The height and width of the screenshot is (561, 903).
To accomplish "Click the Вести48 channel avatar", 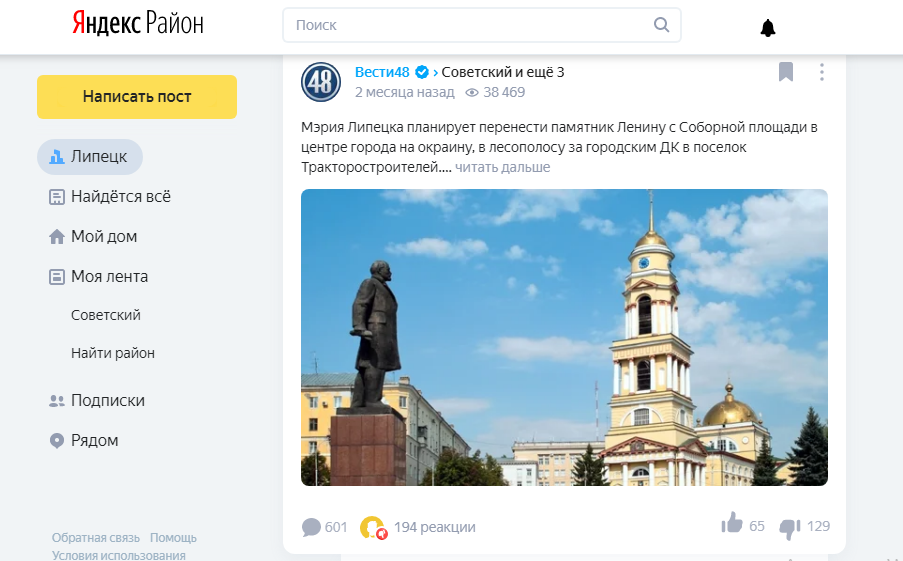I will point(321,82).
